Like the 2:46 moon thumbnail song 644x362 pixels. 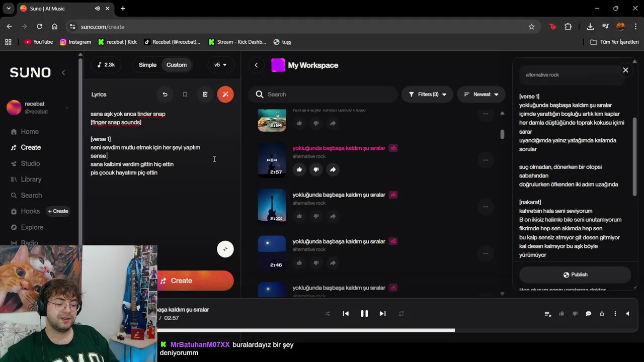[x=299, y=262]
